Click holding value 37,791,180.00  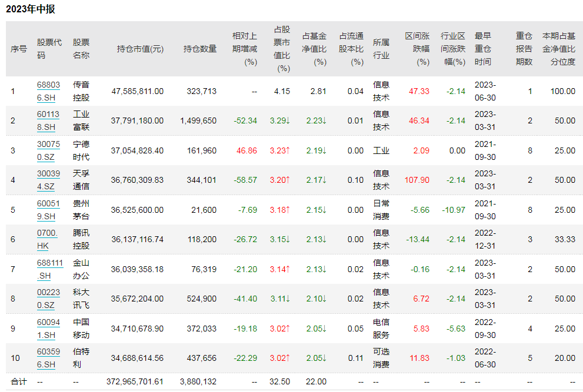[137, 120]
